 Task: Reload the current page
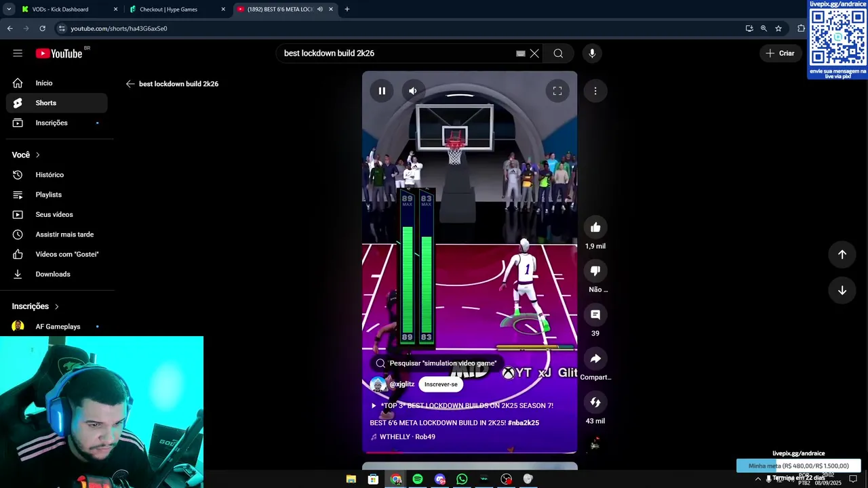pos(42,28)
